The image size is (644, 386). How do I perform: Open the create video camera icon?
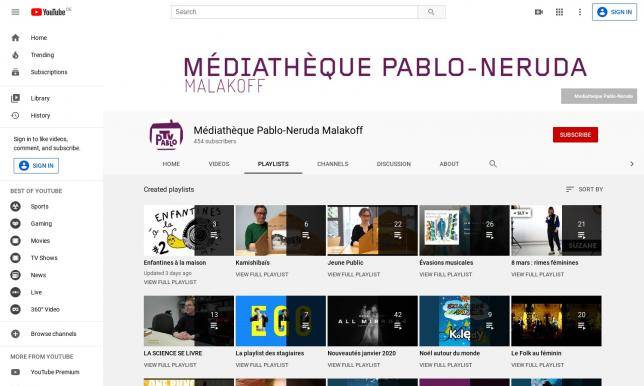[x=539, y=12]
